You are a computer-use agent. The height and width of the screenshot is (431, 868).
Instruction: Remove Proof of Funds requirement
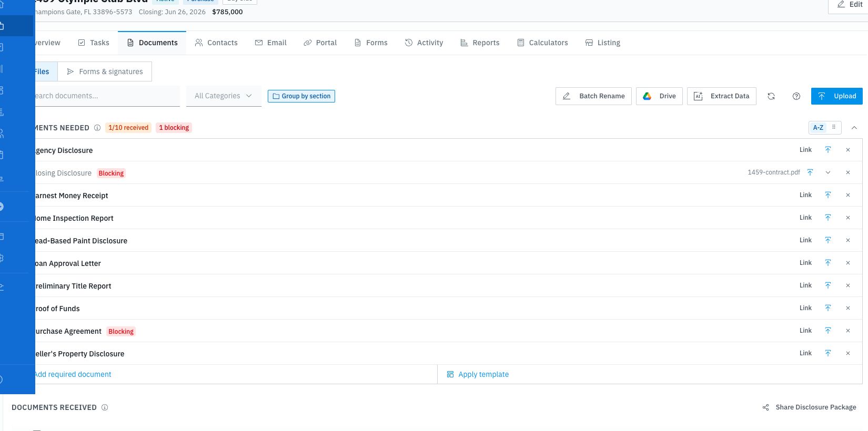click(x=848, y=308)
